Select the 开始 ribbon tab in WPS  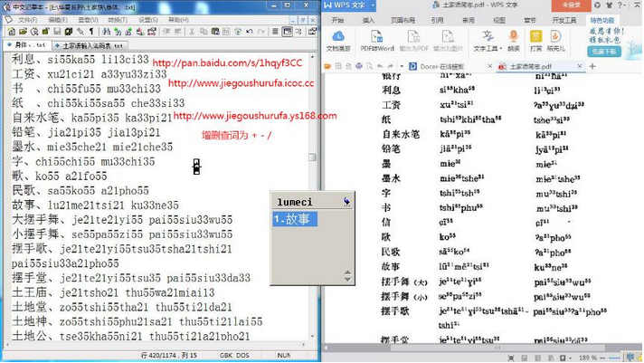(337, 20)
